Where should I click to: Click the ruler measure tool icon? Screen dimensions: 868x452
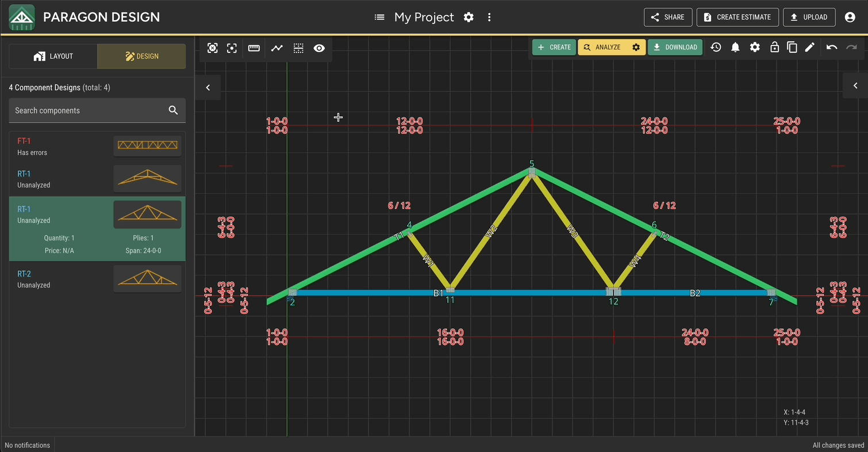point(254,48)
